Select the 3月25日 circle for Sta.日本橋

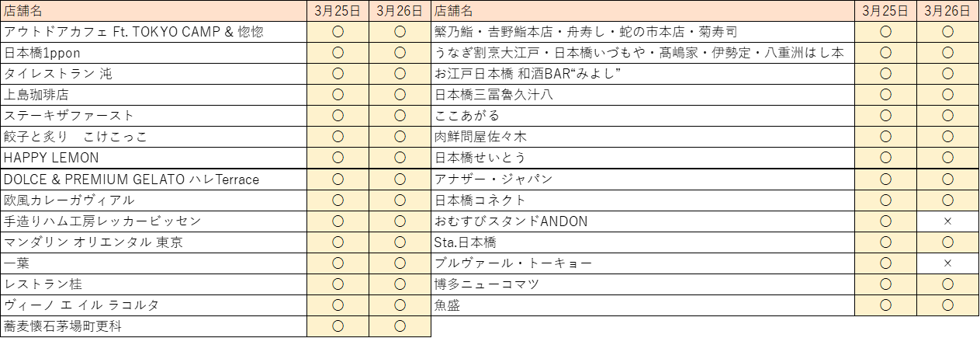[x=885, y=242]
